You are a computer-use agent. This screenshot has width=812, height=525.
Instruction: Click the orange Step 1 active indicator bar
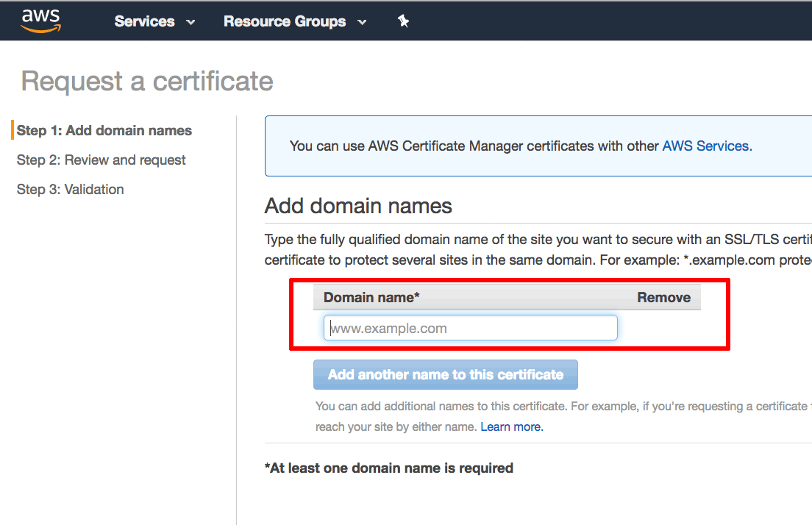click(13, 130)
